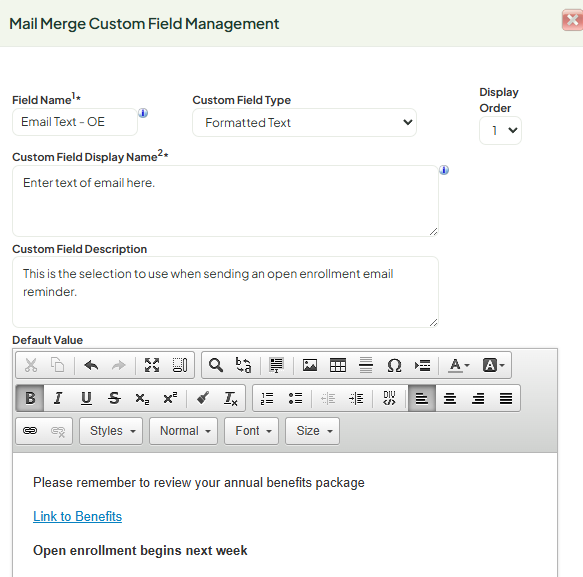Viewport: 583px width, 577px height.
Task: Click the Increase Indent icon
Action: pyautogui.click(x=356, y=398)
